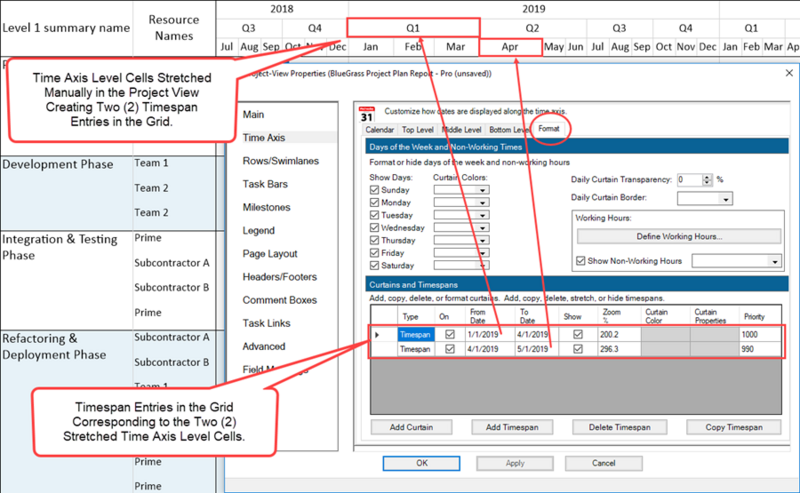Click the Delete Timespan button

point(619,427)
